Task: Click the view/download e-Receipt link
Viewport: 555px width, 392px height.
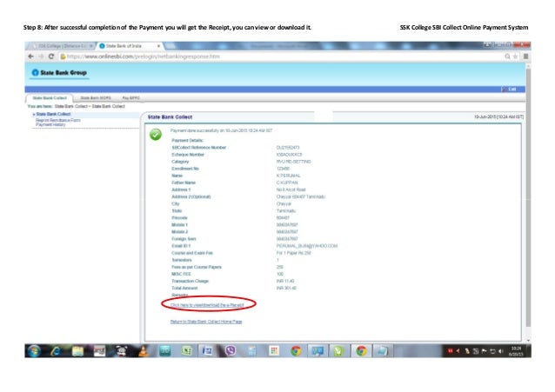Action: [x=207, y=304]
